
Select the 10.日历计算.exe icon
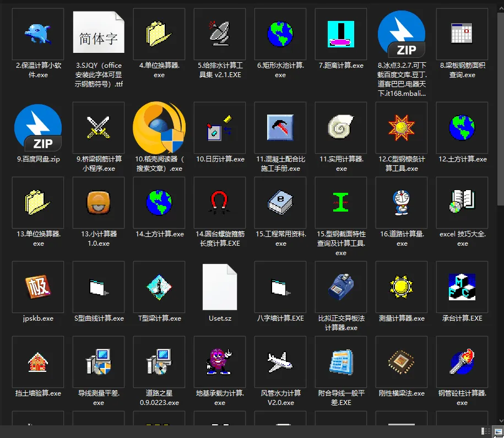tap(220, 128)
